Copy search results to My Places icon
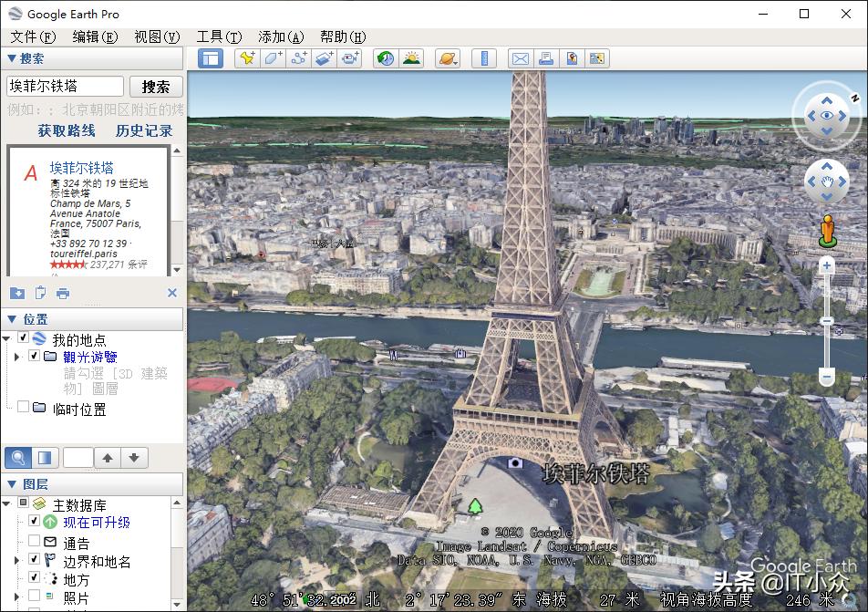Screen dimensions: 868x612 (17, 293)
